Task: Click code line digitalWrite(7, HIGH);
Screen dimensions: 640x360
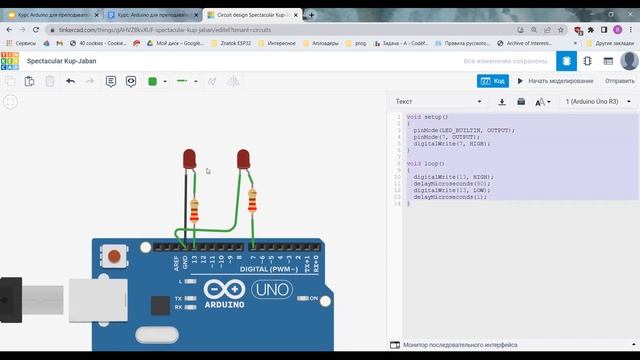Action: click(451, 144)
